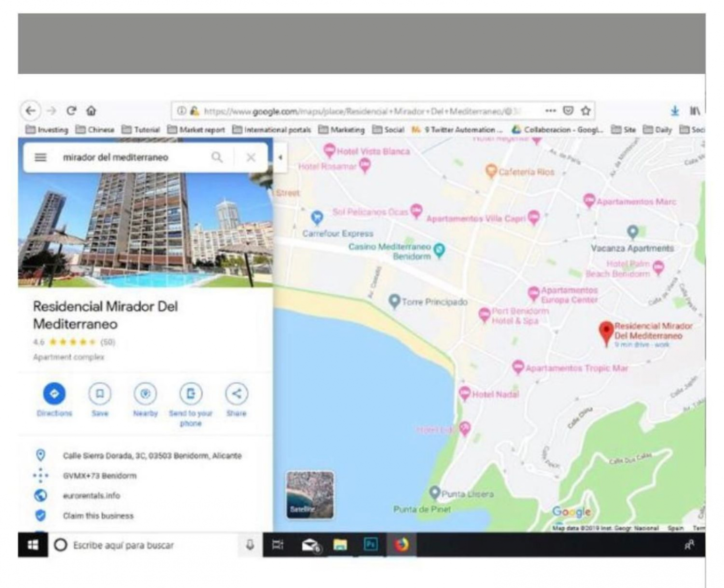Open Photoshop from the taskbar

point(371,545)
